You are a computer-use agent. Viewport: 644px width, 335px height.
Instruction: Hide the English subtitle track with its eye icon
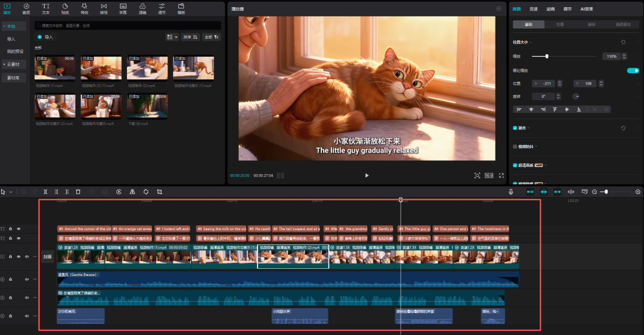click(x=18, y=229)
